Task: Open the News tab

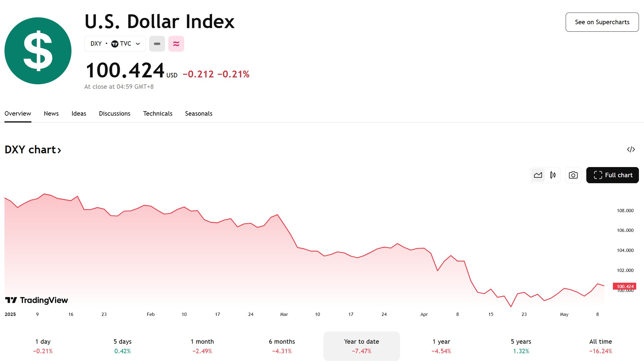Action: 51,114
